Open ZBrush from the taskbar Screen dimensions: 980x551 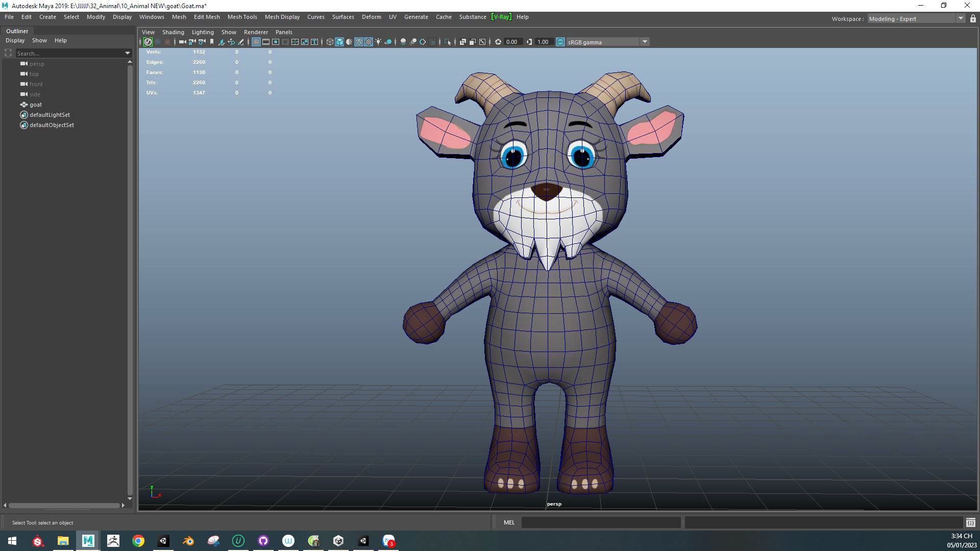113,541
